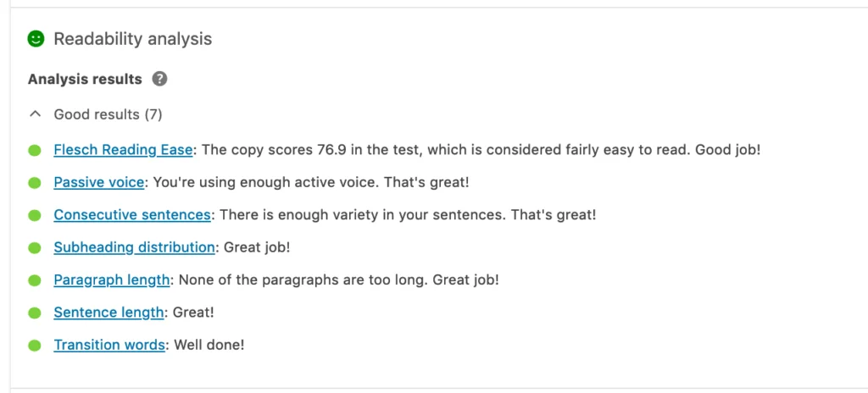Click the green smiley readability score icon

click(36, 39)
